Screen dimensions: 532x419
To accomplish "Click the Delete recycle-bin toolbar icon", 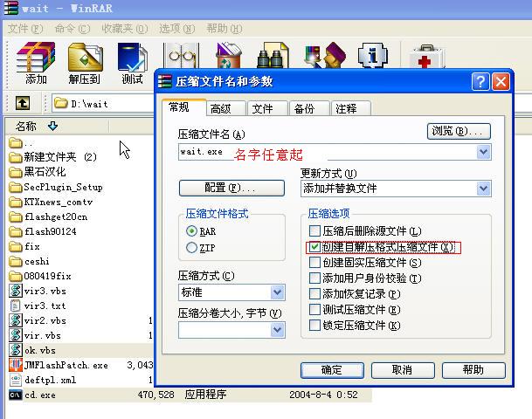I will click(x=229, y=55).
